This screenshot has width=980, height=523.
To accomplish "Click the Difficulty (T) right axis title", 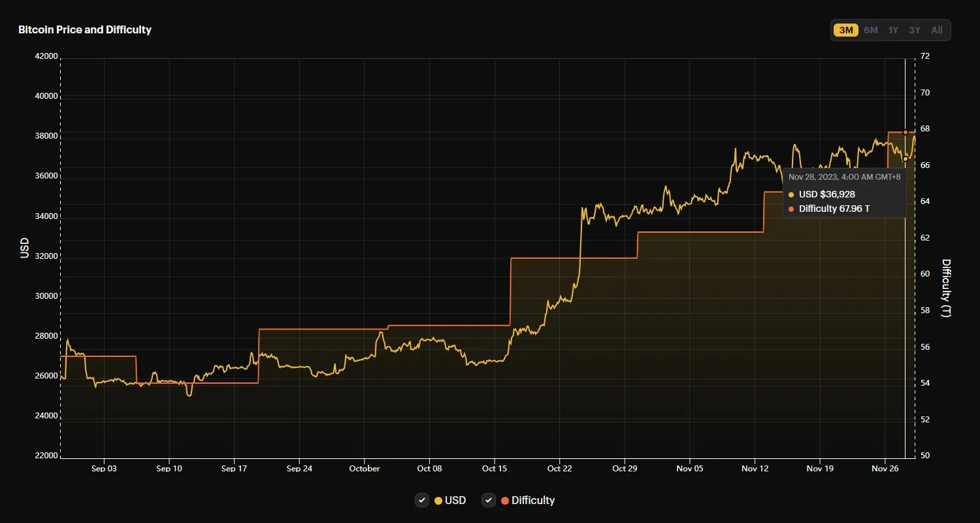I will pyautogui.click(x=946, y=288).
